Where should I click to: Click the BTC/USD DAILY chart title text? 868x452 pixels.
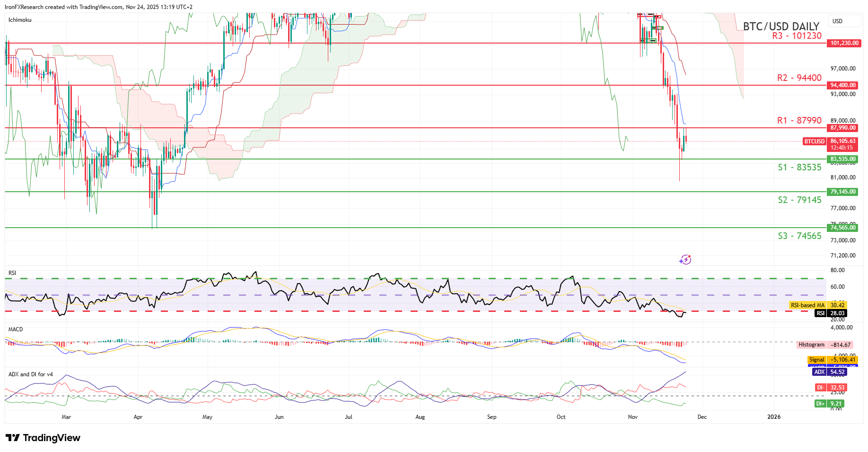(x=781, y=26)
